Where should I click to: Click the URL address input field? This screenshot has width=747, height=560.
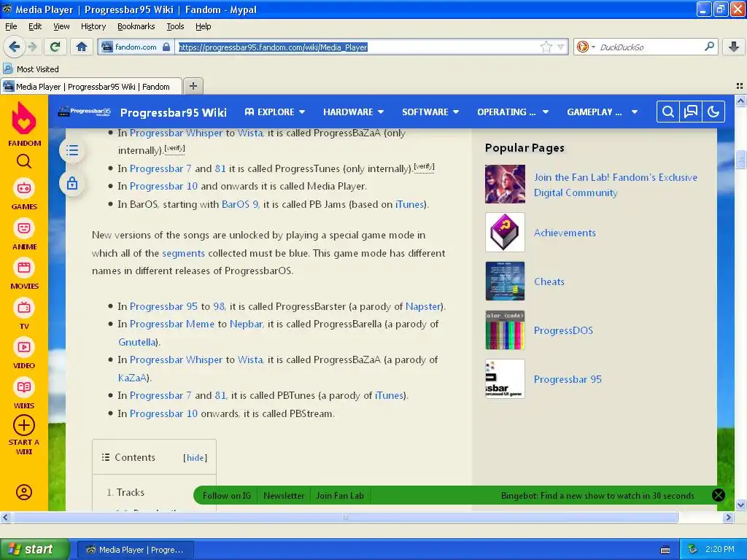(357, 47)
